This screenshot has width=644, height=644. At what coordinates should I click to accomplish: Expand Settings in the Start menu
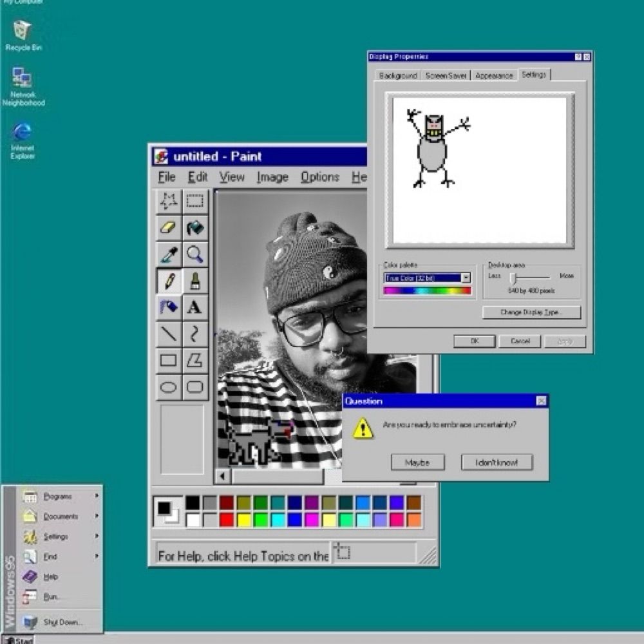tap(61, 536)
